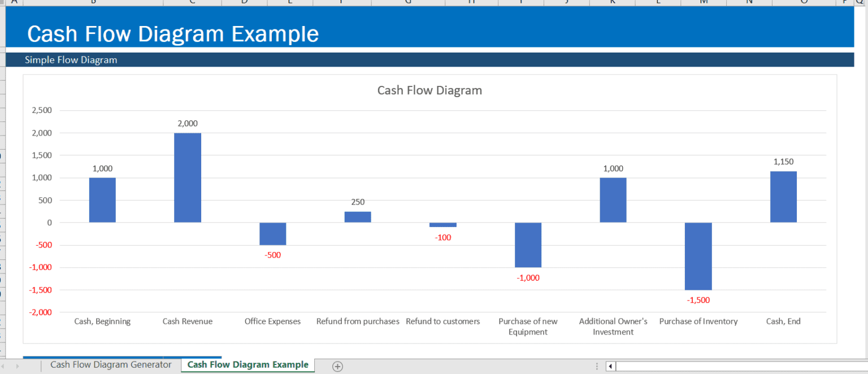Click the chart title Cash Flow Diagram
This screenshot has height=374, width=868.
click(x=429, y=90)
